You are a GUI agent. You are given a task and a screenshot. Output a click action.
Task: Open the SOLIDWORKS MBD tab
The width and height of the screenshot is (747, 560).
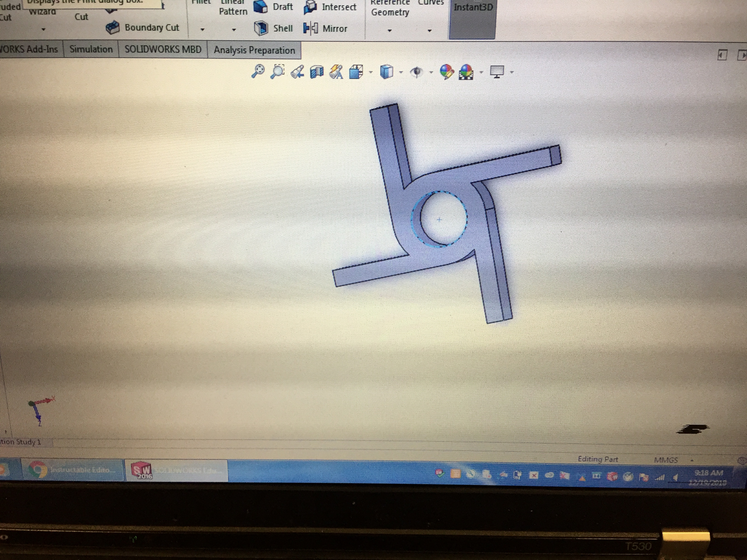163,50
